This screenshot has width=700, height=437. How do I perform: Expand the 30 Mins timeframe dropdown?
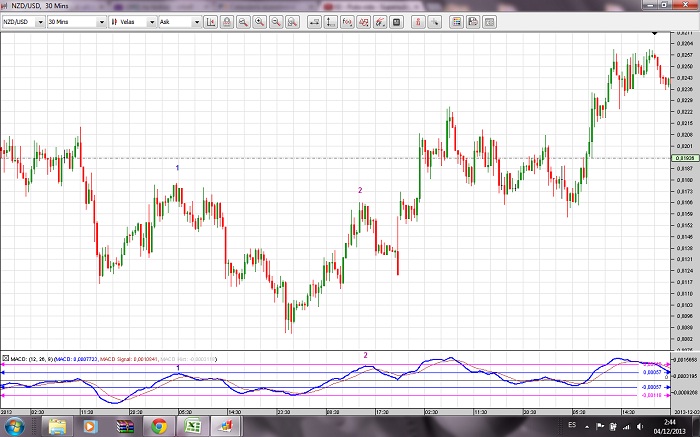75,21
